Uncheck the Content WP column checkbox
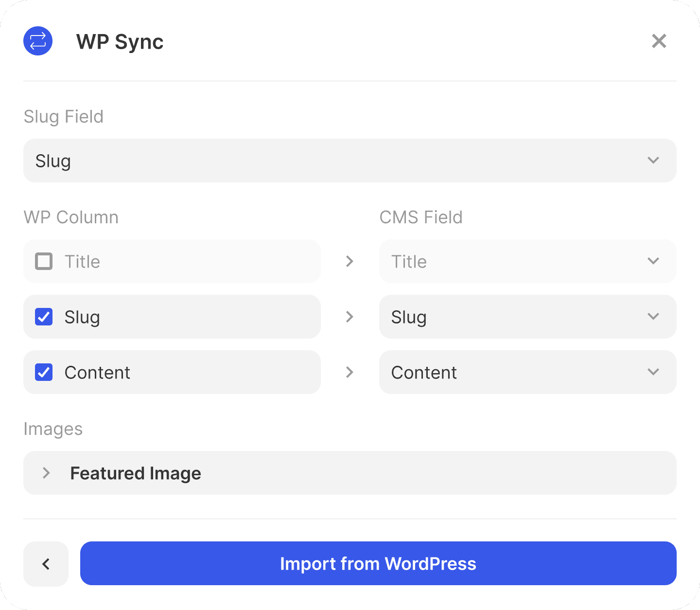The height and width of the screenshot is (610, 700). (x=44, y=372)
